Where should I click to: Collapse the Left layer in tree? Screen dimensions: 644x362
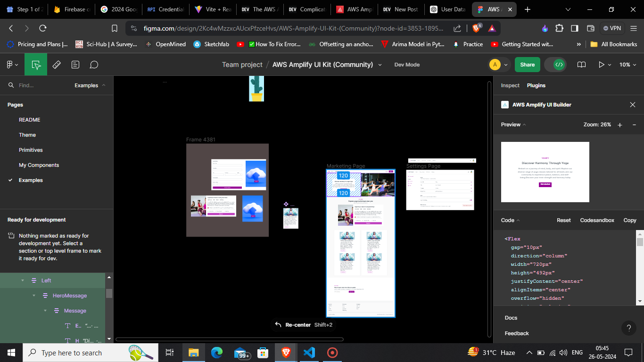(22, 280)
